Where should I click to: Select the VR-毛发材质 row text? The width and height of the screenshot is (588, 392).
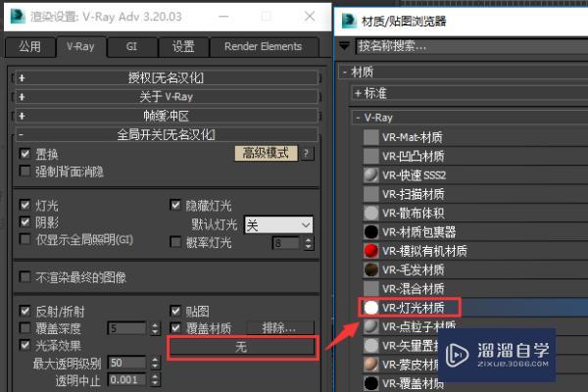click(414, 270)
